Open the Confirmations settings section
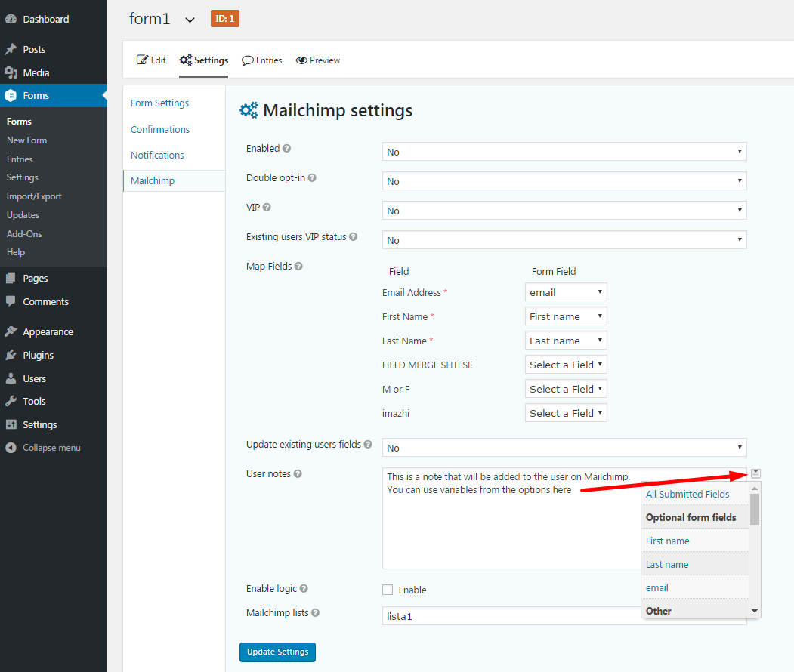794x672 pixels. (160, 129)
